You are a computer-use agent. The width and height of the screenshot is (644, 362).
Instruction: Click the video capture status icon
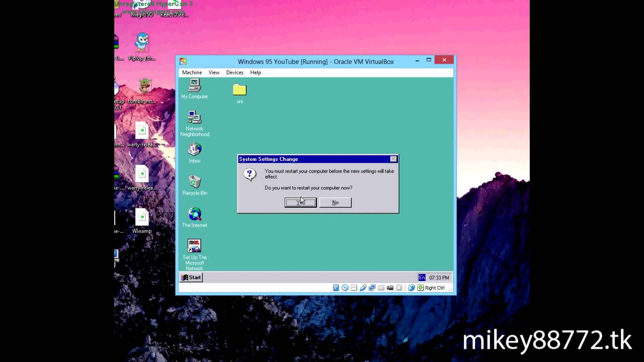[390, 288]
